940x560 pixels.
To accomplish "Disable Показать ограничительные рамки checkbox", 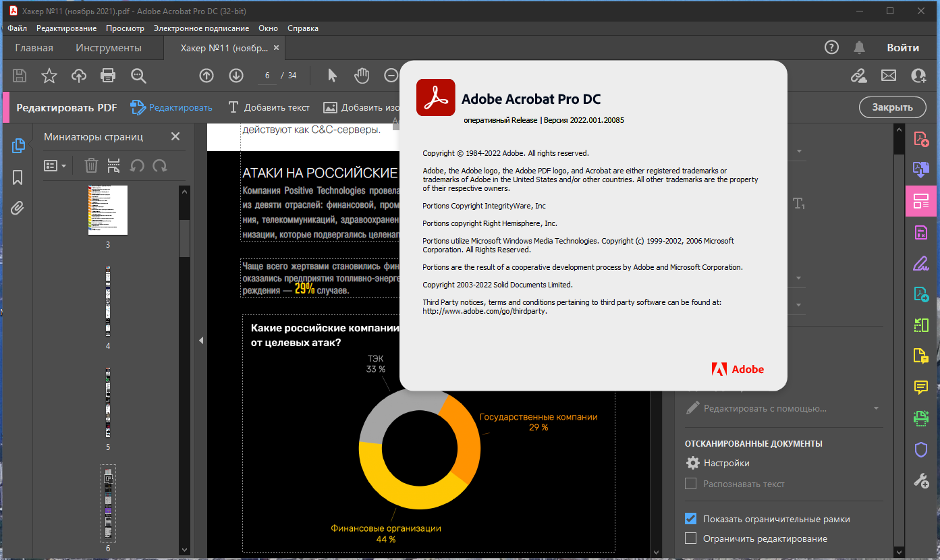I will click(690, 519).
